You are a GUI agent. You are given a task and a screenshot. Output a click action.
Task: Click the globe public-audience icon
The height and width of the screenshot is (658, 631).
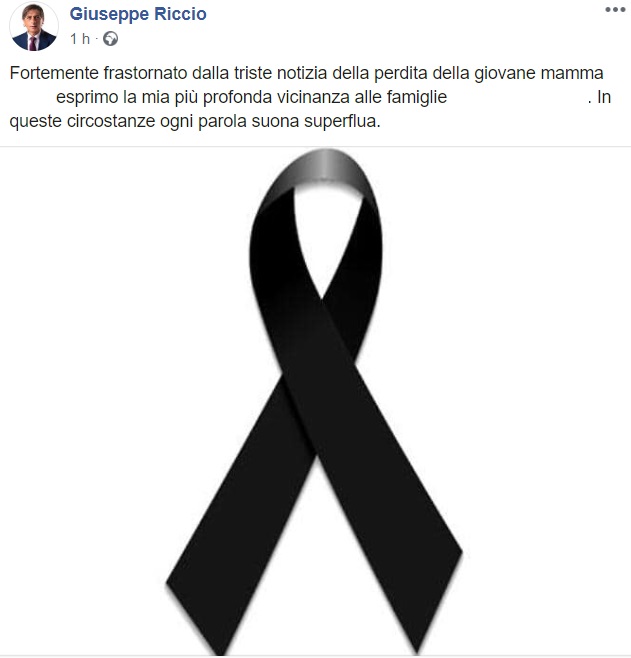tap(110, 39)
